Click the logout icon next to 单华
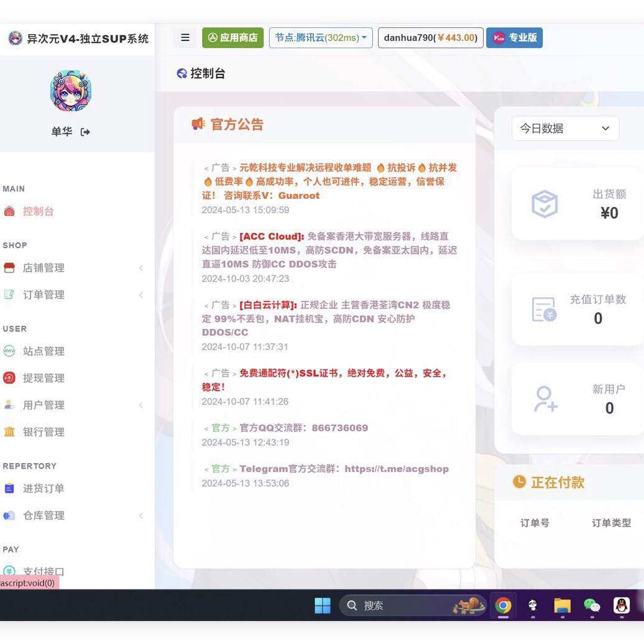644x644 pixels. click(86, 132)
